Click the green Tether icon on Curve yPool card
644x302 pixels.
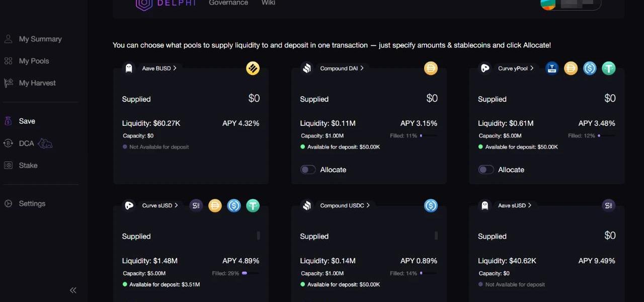pyautogui.click(x=609, y=68)
